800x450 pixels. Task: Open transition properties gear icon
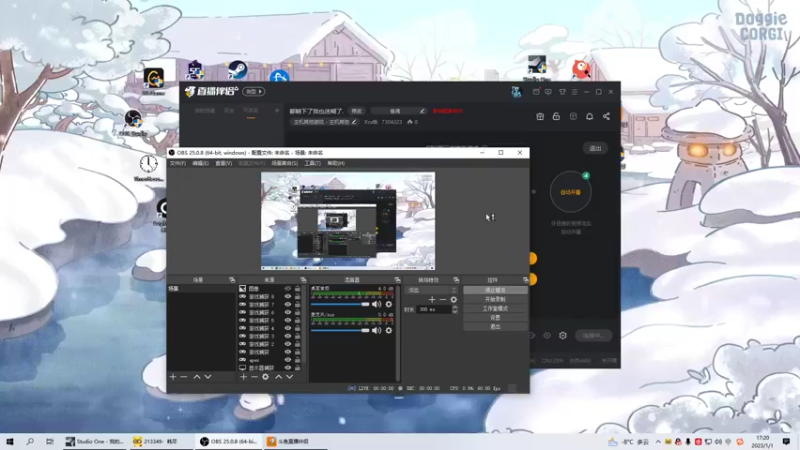454,299
